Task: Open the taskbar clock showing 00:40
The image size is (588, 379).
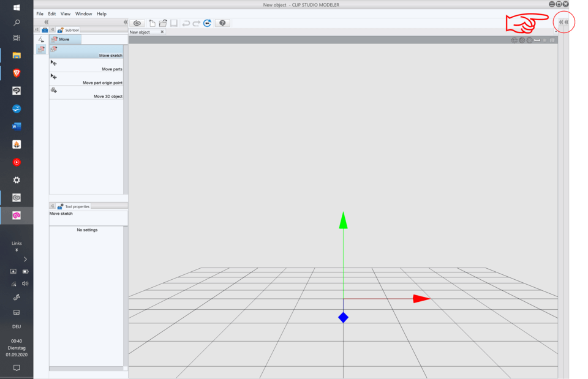Action: [x=17, y=348]
